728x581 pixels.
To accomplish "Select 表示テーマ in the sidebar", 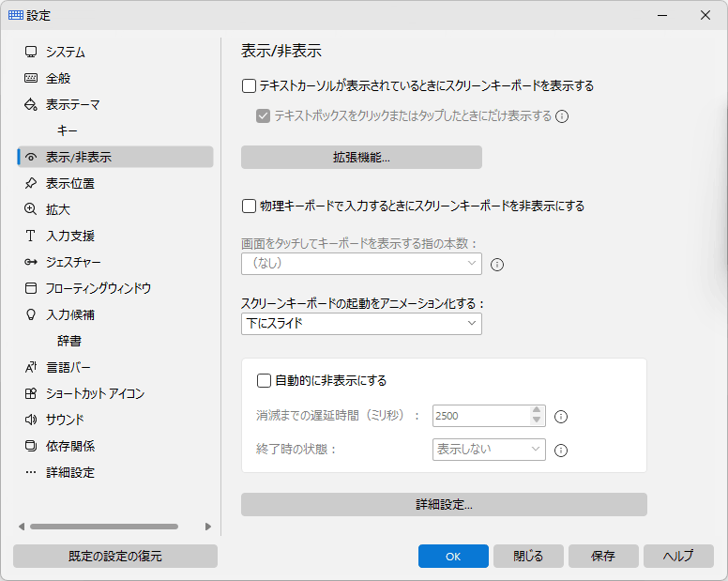I will (115, 104).
